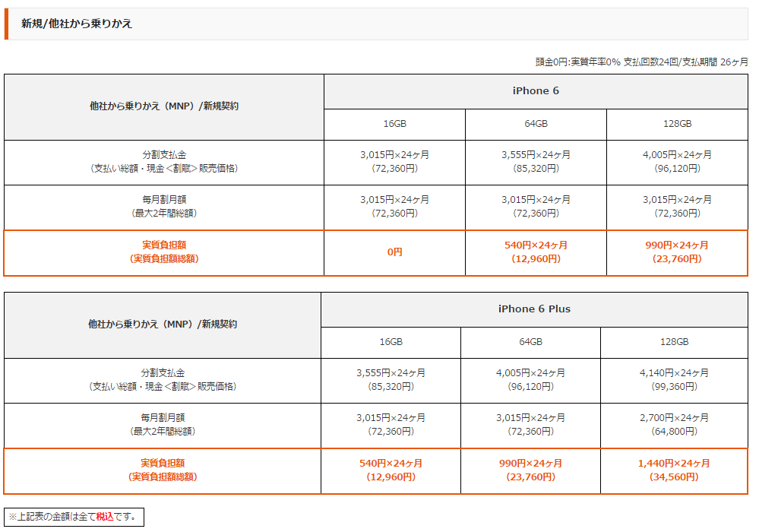Click the 2,700円×24ヶ月 cell for iPhone 6 Plus 128GB
Screen dimensions: 778x532
point(675,425)
